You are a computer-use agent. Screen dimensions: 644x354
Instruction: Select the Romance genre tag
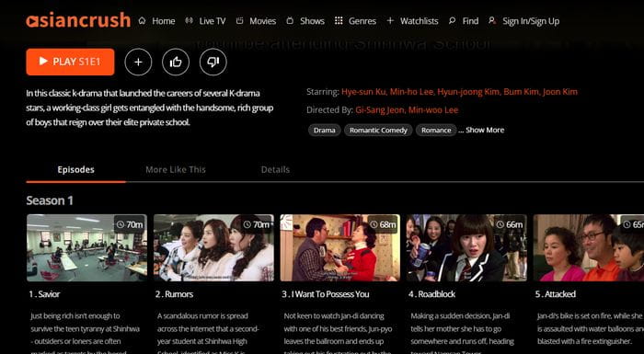tap(436, 131)
